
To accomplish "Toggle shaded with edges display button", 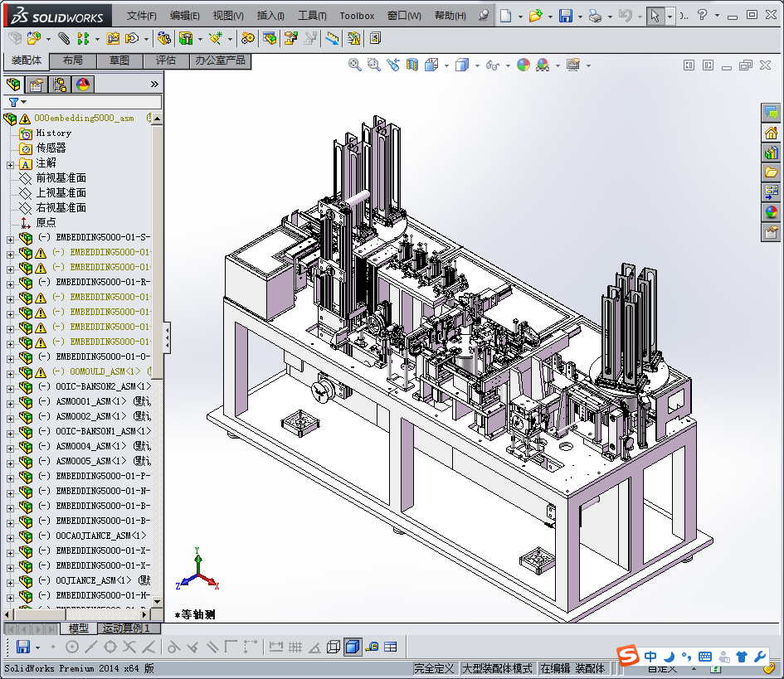I will pos(353,647).
